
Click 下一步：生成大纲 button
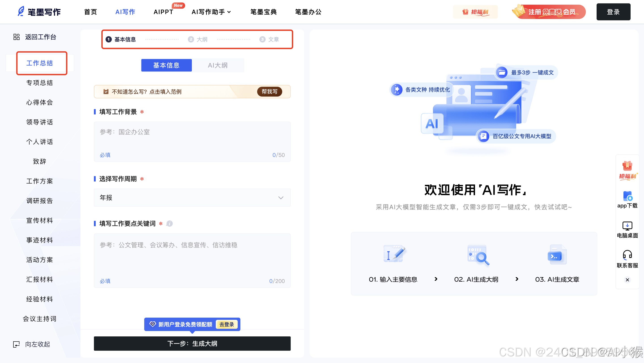192,344
